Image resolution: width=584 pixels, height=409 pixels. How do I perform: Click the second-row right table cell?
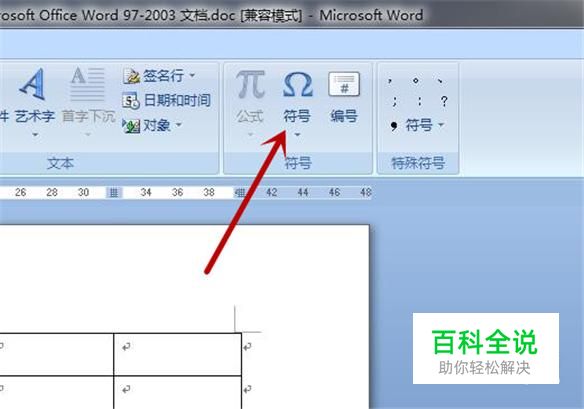[x=178, y=393]
